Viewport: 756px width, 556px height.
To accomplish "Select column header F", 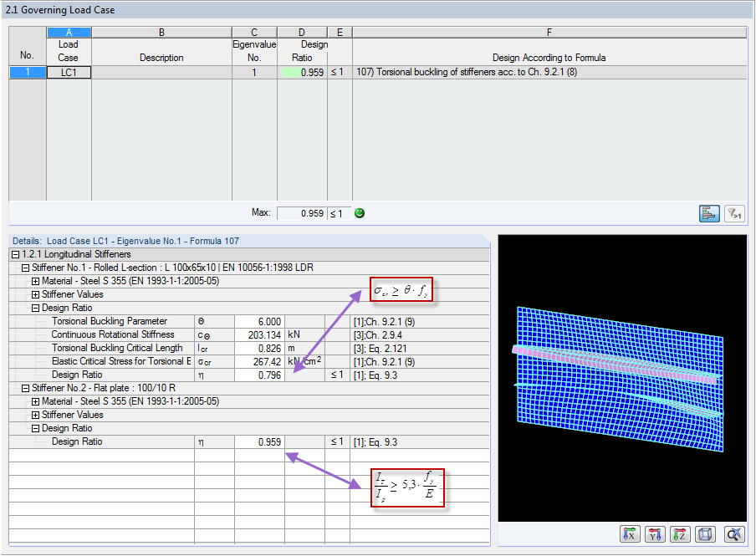I will point(549,33).
